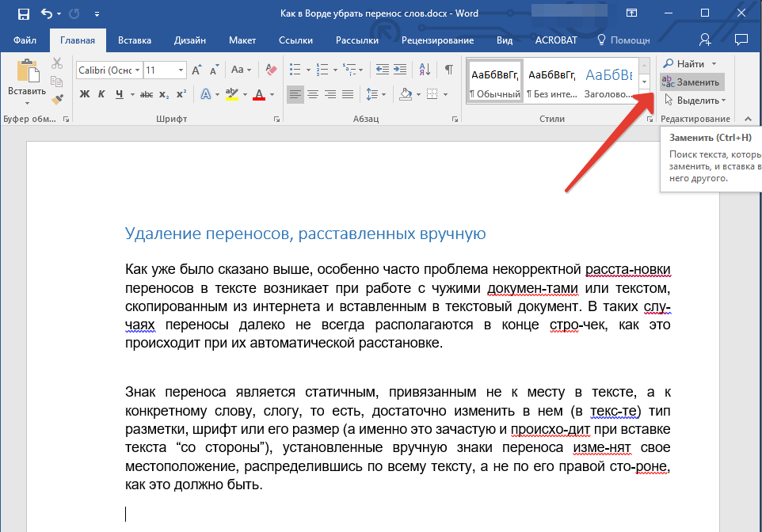Open the Рецензирование tab
This screenshot has width=762, height=532.
coord(436,40)
